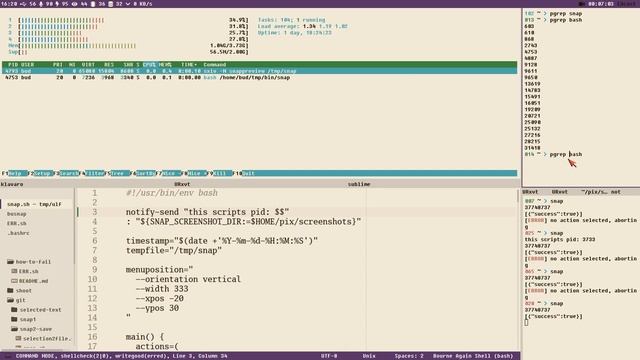
Task: Open the Spaces: 2 indentation menu
Action: tap(409, 356)
